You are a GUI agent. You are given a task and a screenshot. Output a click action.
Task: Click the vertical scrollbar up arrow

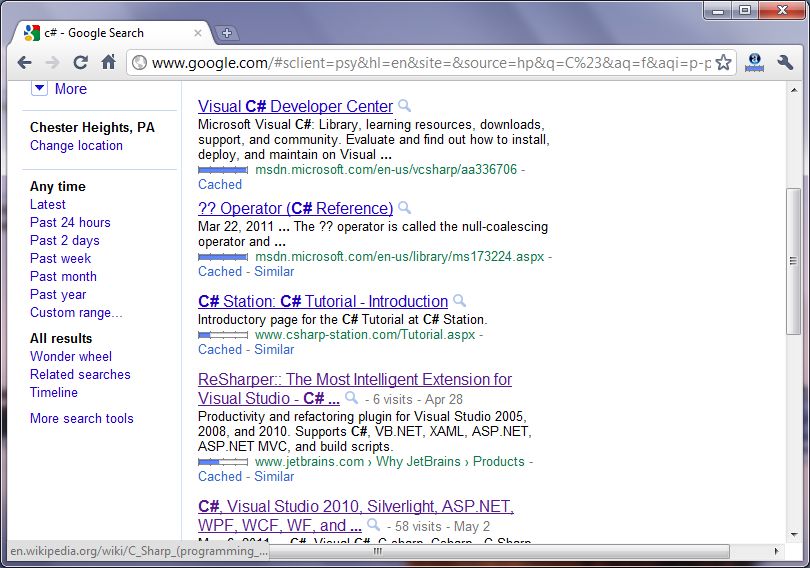(x=793, y=91)
